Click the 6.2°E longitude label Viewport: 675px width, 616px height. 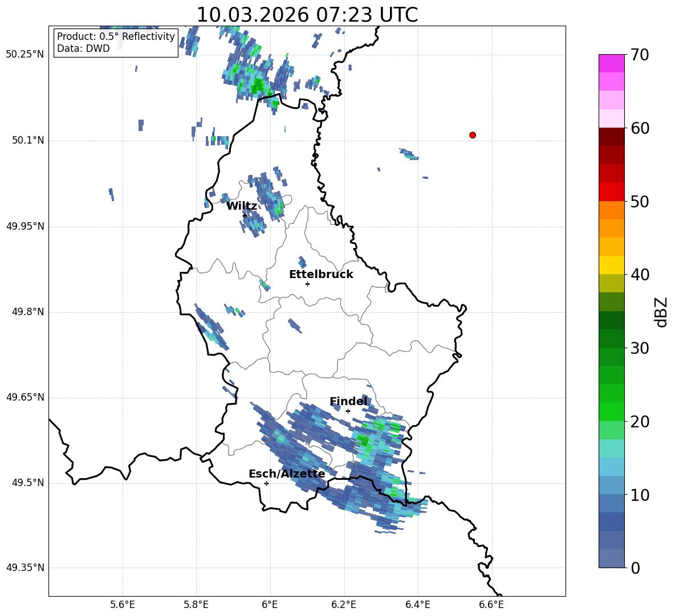(x=344, y=605)
